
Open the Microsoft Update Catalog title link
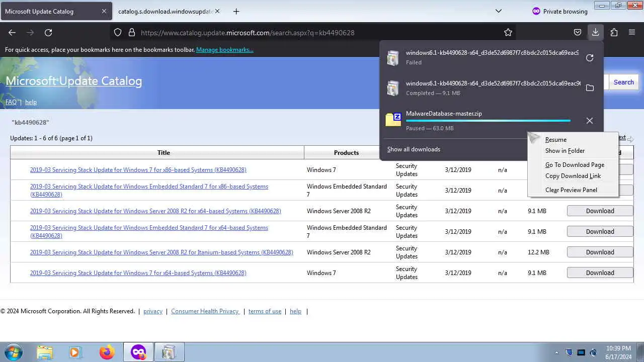(x=74, y=81)
